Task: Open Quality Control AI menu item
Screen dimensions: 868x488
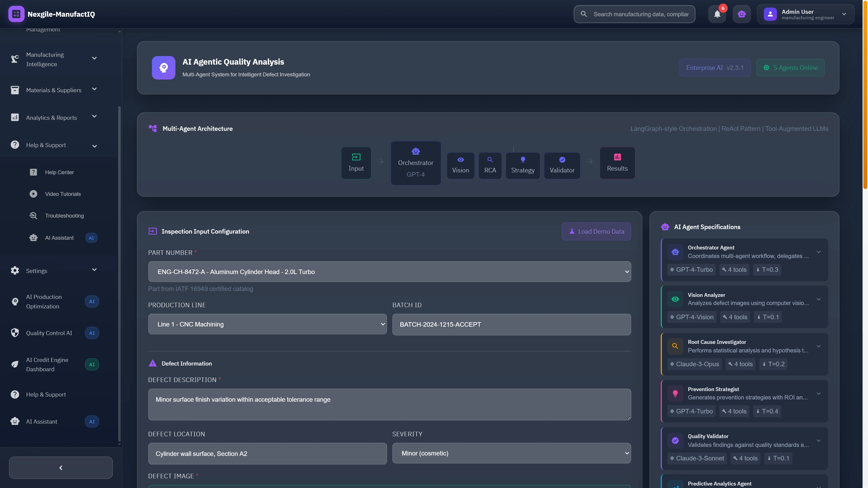Action: (49, 333)
